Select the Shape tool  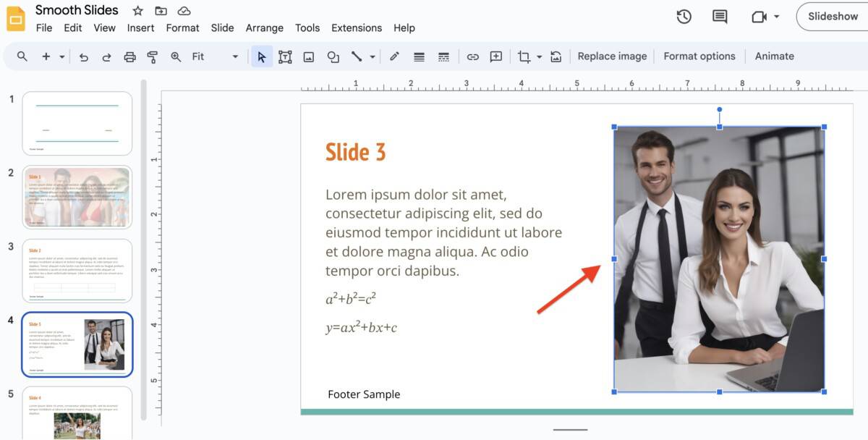pyautogui.click(x=333, y=56)
